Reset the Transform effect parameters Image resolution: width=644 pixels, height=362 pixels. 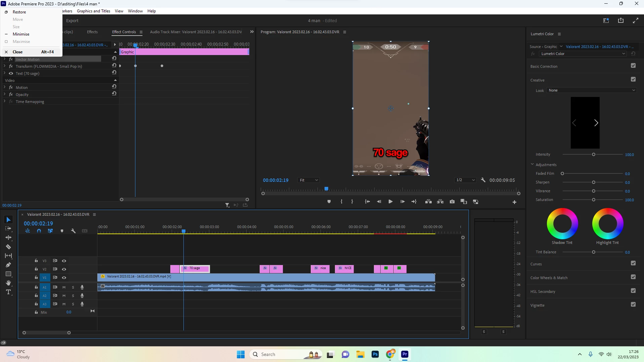pos(114,66)
